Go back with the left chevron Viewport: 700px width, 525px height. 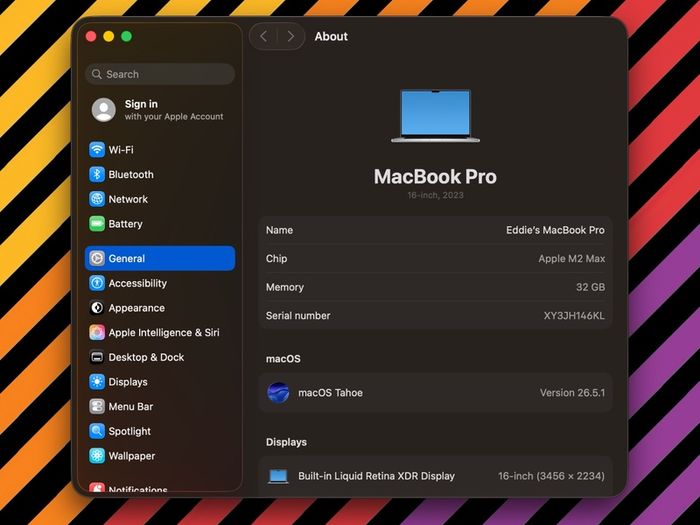pos(264,36)
